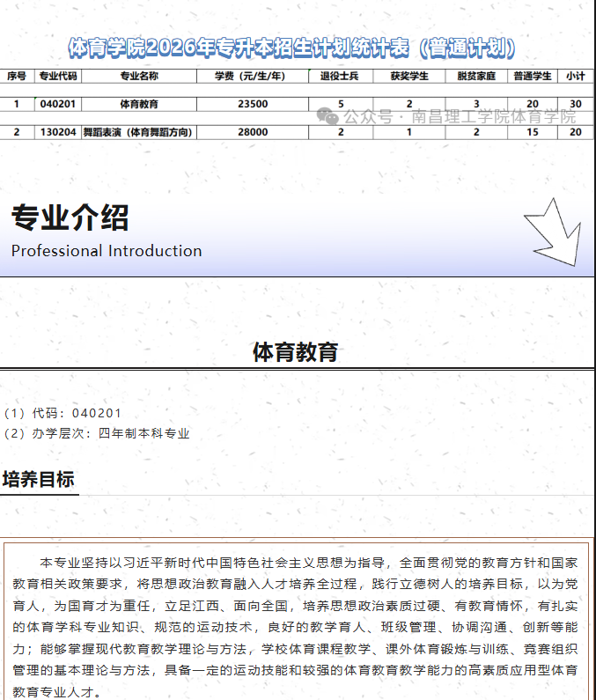Click the arrow graphic beside 专业介绍
Image resolution: width=596 pixels, height=700 pixels.
pos(553,232)
